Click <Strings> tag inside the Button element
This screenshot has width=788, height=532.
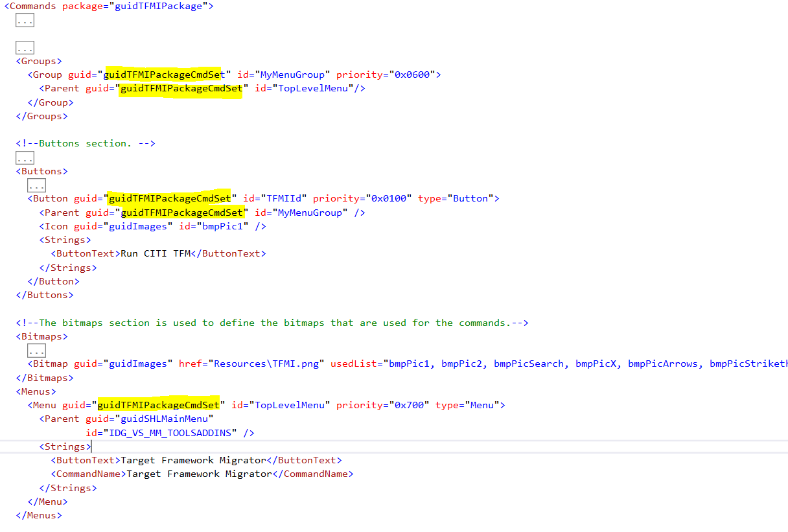click(x=65, y=240)
